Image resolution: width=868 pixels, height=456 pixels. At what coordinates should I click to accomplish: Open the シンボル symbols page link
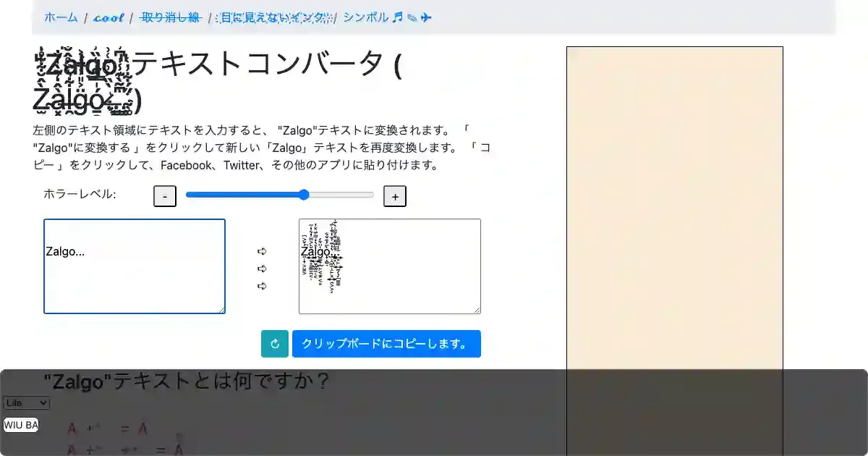pos(387,17)
